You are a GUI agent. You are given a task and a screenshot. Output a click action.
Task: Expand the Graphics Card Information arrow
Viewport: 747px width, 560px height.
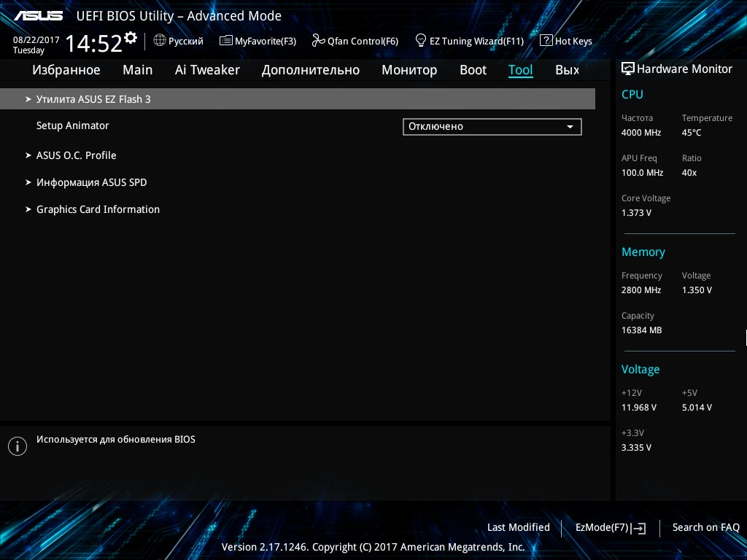pos(28,209)
